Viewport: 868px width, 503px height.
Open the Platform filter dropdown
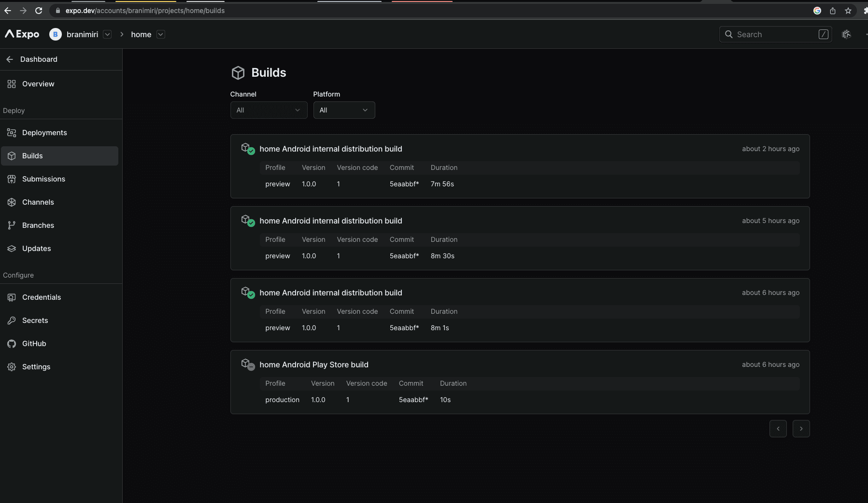pos(344,110)
